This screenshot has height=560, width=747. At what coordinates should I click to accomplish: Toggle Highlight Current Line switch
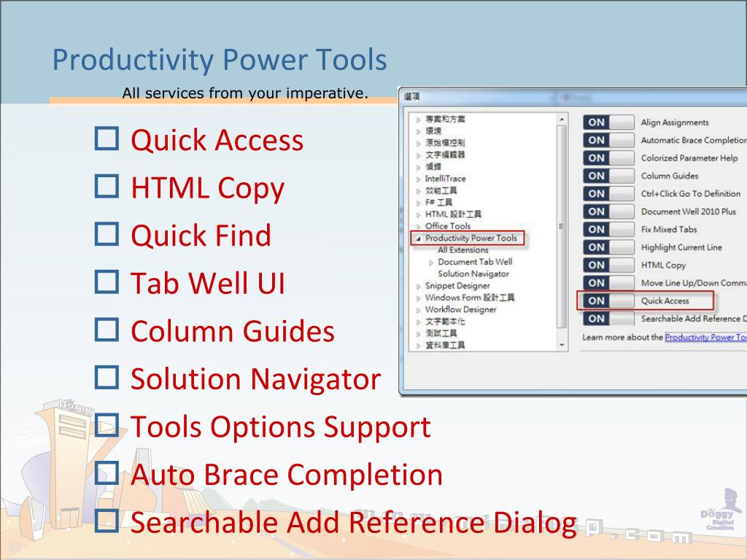608,247
